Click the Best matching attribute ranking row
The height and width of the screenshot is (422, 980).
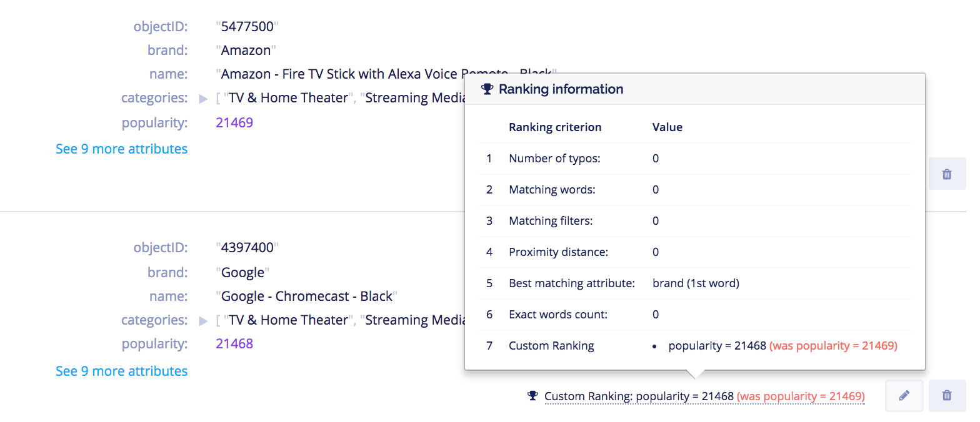[x=694, y=283]
